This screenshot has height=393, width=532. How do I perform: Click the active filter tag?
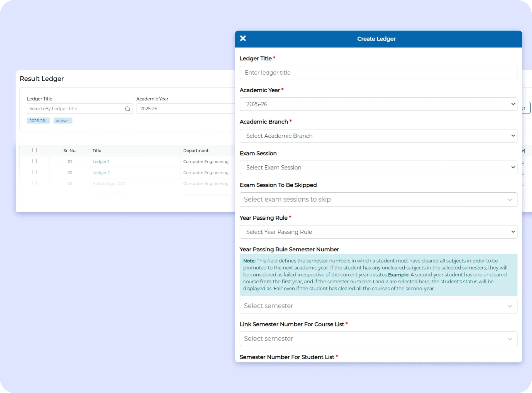point(62,121)
